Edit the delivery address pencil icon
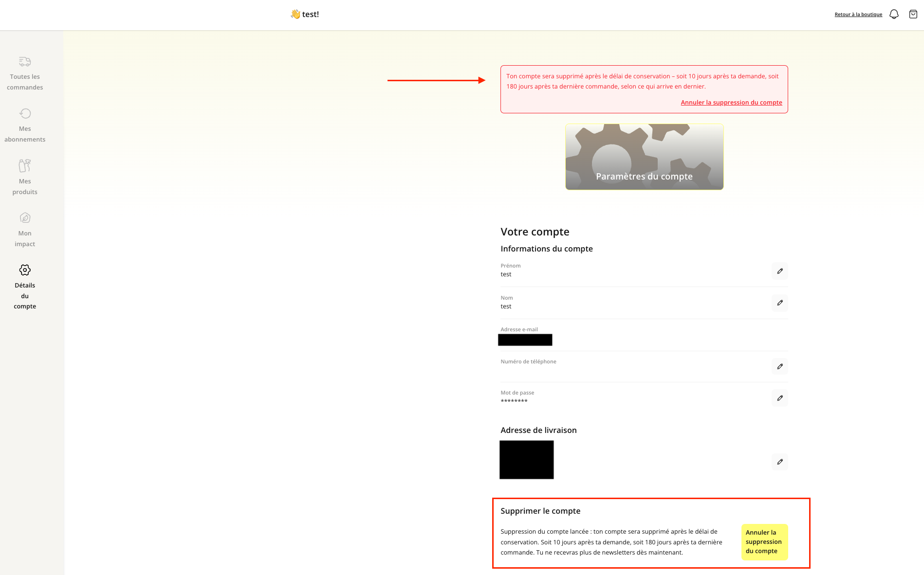 click(780, 462)
